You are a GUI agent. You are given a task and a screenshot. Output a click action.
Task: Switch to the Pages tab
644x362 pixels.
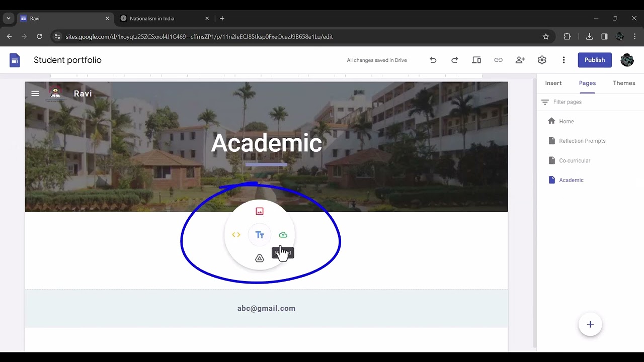587,83
